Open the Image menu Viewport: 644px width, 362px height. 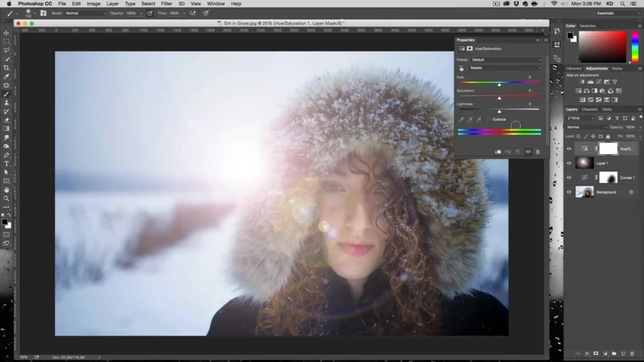[93, 4]
